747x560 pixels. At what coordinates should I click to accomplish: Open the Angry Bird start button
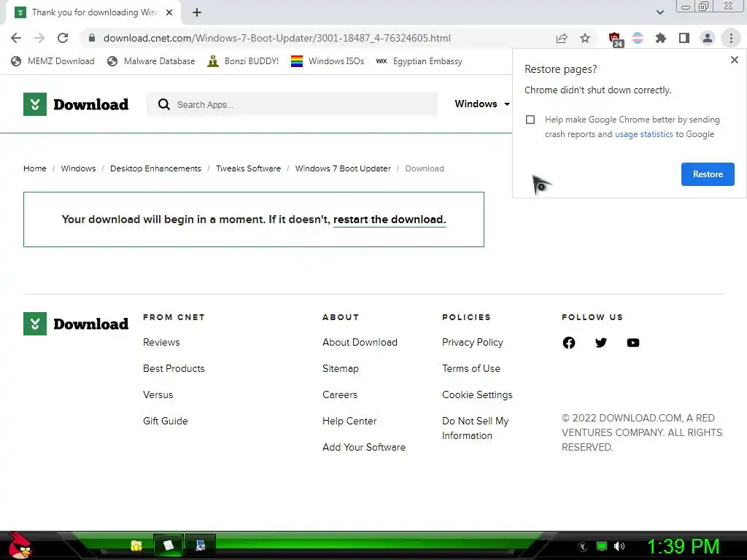19,546
